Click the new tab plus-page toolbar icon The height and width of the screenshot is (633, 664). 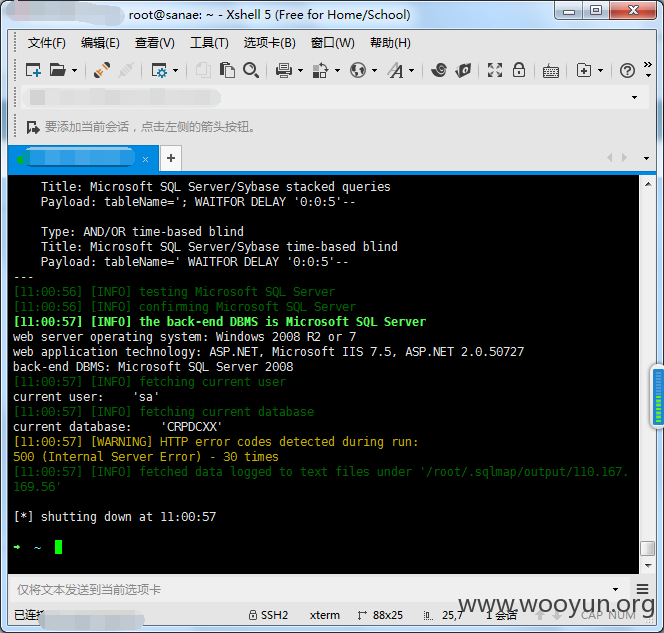point(584,70)
